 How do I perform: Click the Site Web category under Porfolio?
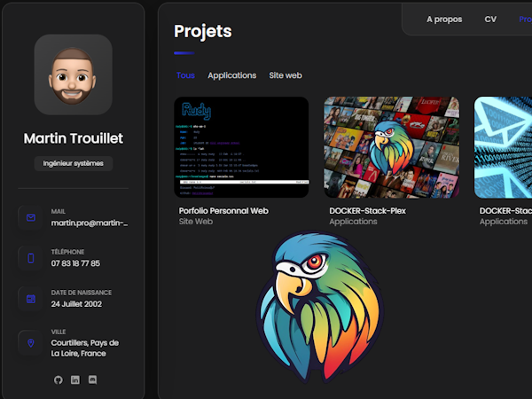pos(196,222)
